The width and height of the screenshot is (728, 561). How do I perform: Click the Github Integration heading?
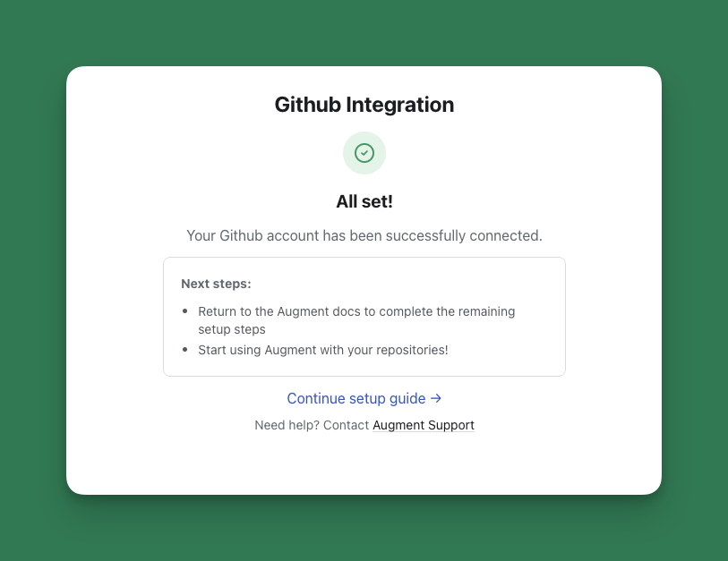[364, 105]
